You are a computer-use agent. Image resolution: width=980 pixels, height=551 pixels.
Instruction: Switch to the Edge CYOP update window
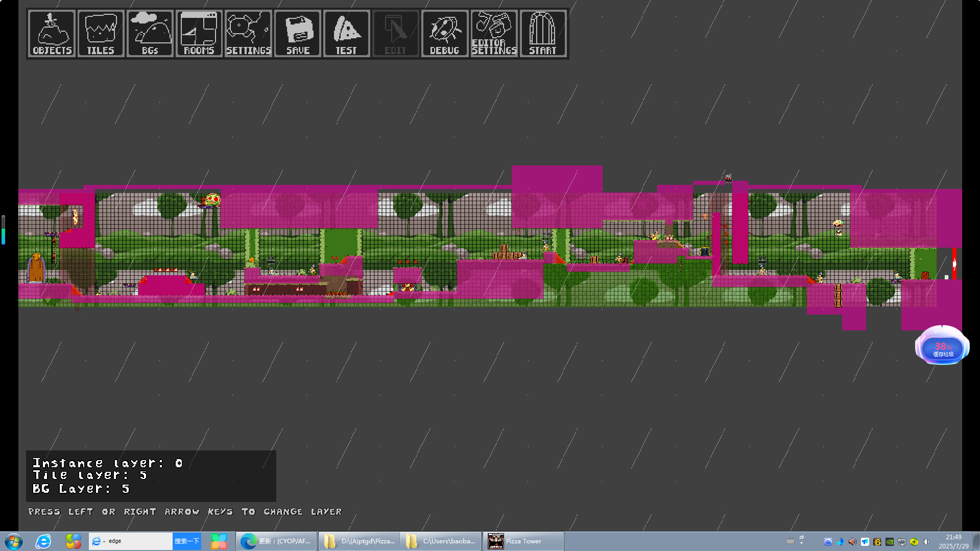276,541
